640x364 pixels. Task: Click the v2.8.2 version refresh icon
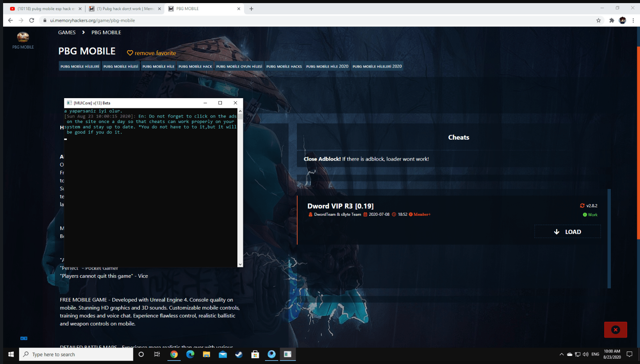[x=582, y=206]
